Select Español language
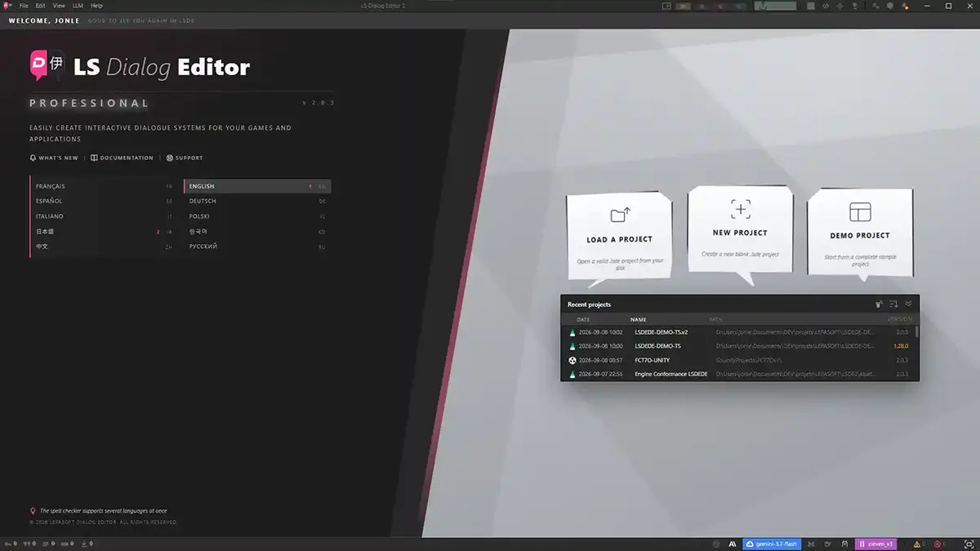Image resolution: width=980 pixels, height=551 pixels. click(104, 201)
